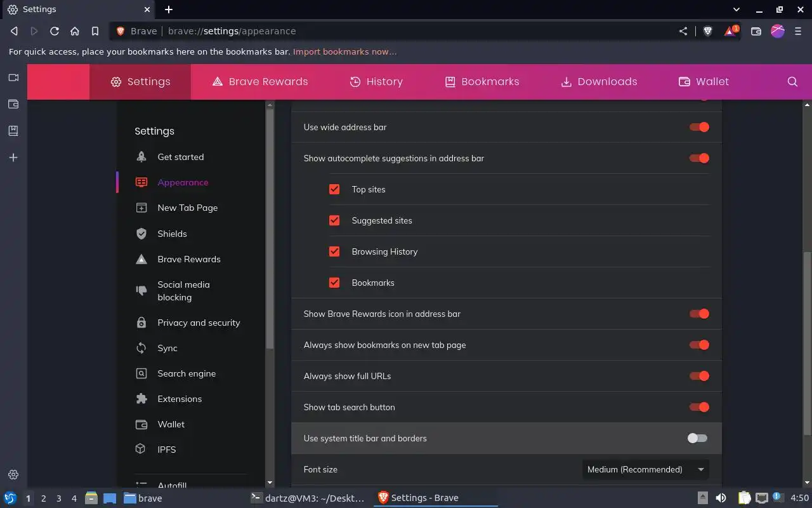Image resolution: width=812 pixels, height=508 pixels.
Task: Open Brave Shields lion icon in address bar
Action: pos(708,31)
